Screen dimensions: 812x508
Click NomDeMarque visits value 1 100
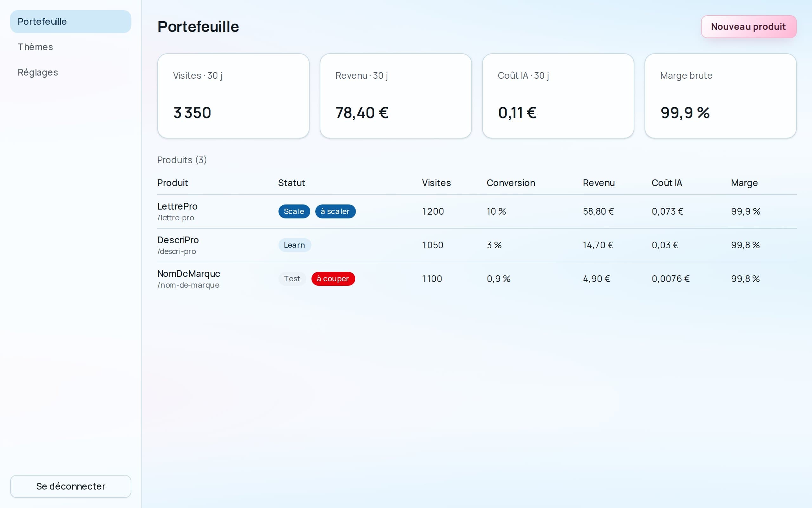pos(432,278)
